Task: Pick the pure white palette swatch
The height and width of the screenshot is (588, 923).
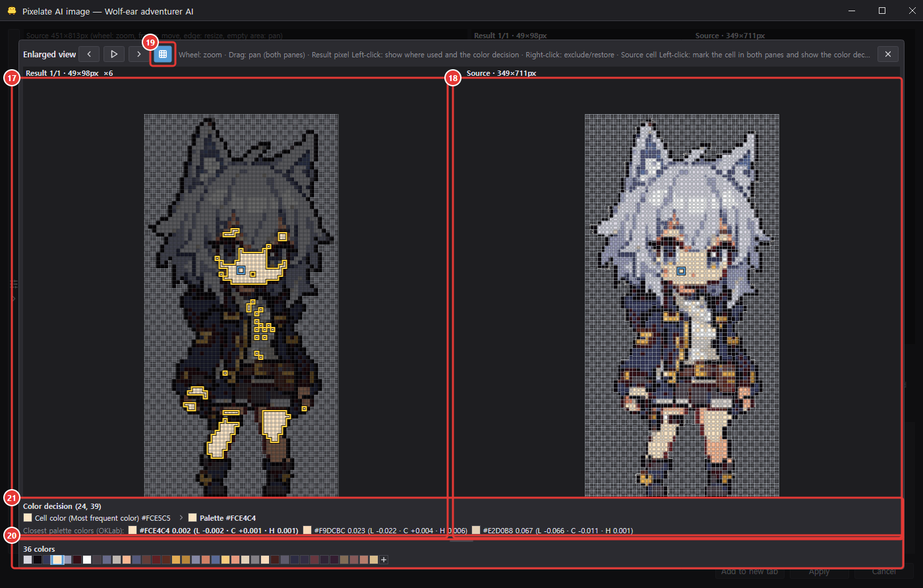Action: 87,560
